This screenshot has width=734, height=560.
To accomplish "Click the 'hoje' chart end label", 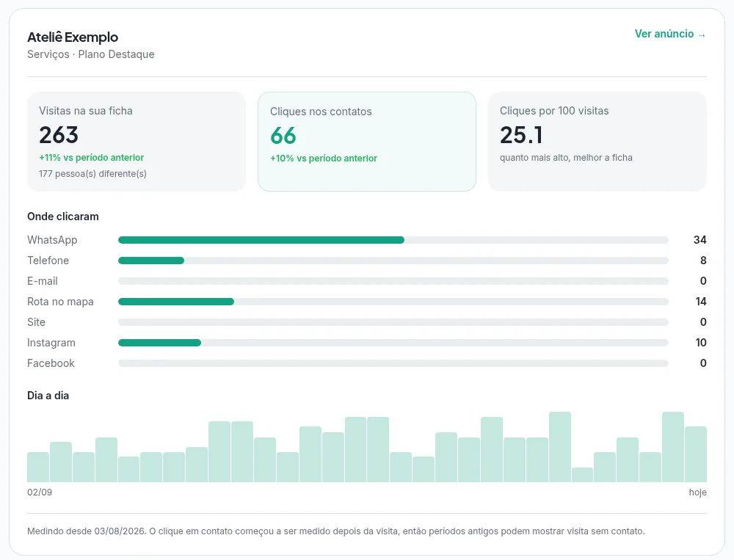I will point(697,492).
